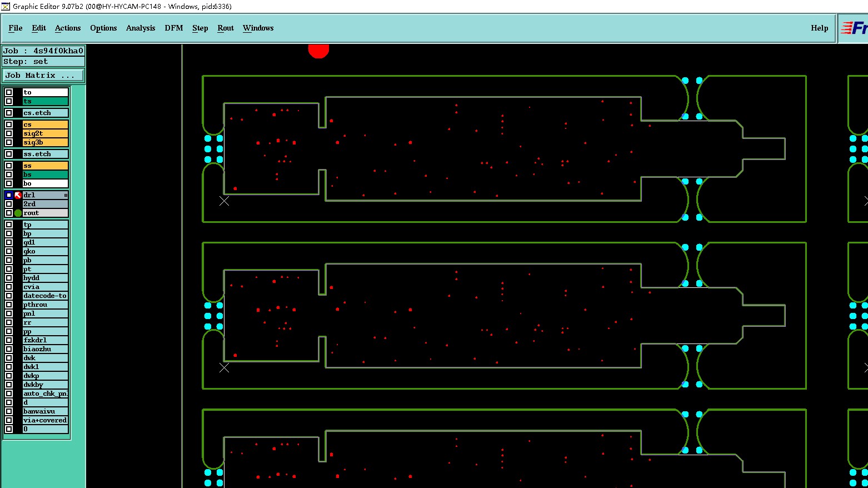Image resolution: width=868 pixels, height=488 pixels.
Task: Expand the small grid marker on drl row
Action: [x=66, y=195]
